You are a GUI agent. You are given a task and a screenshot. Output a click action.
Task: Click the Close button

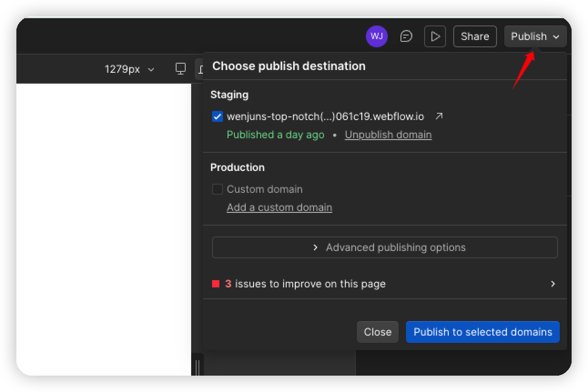tap(378, 332)
